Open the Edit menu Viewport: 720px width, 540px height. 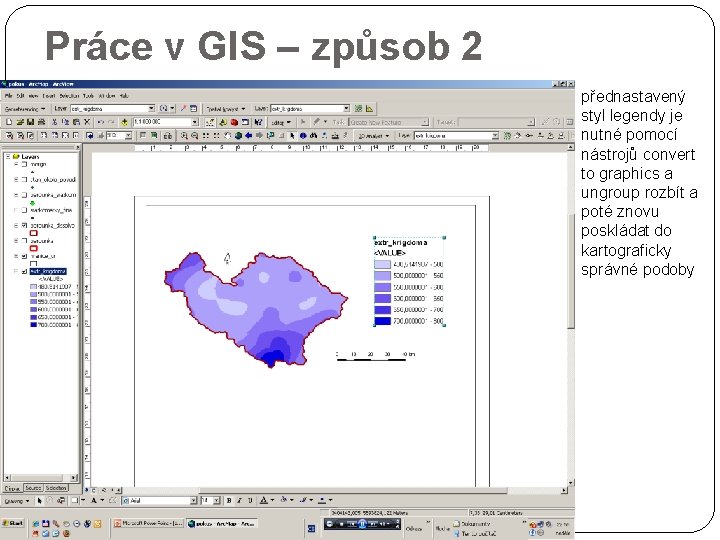click(x=20, y=96)
